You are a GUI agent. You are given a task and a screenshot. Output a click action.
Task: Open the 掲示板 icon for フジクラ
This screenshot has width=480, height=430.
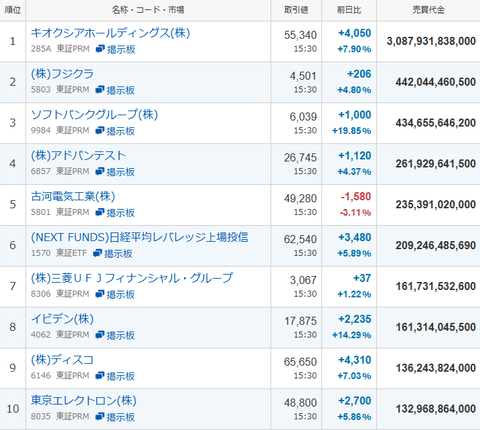(115, 90)
